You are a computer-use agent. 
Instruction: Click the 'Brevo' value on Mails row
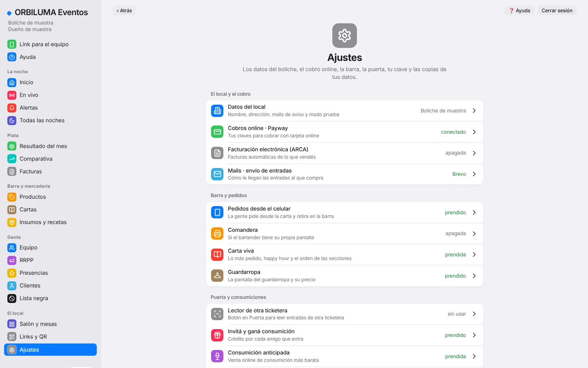click(x=459, y=174)
